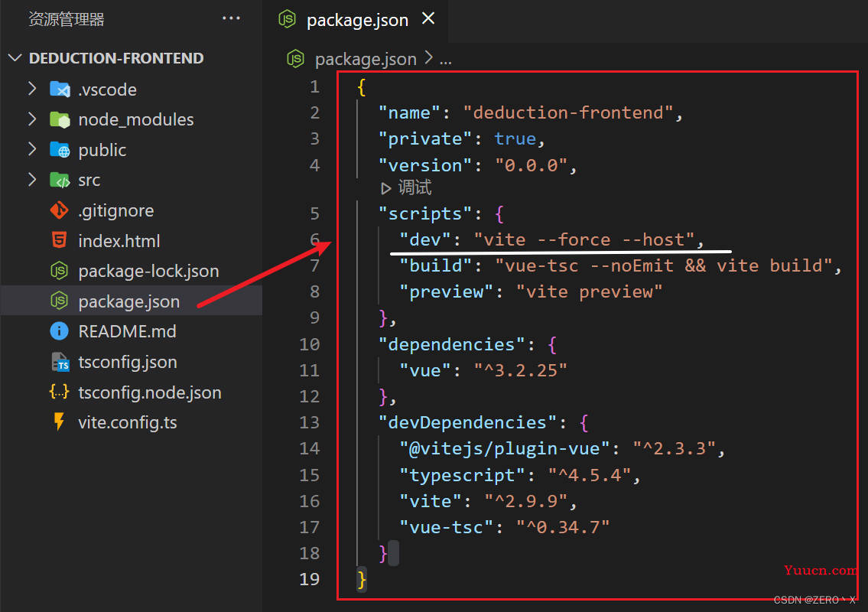
Task: Click the braces icon beside tsconfig.node.json
Action: pyautogui.click(x=59, y=392)
